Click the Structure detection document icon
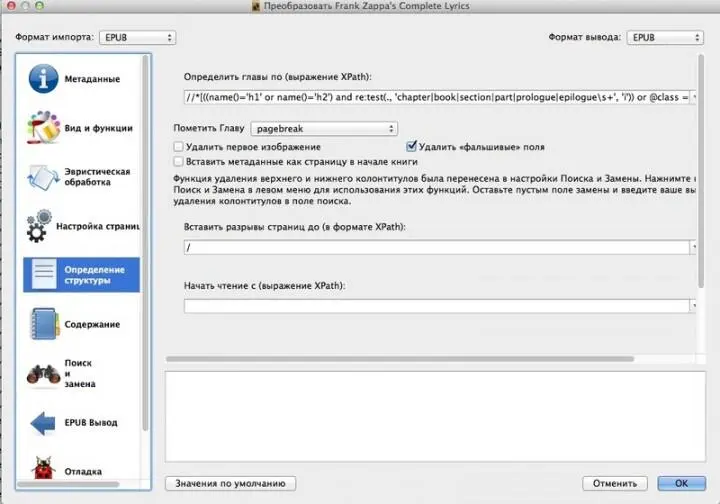Screen dimensions: 720x504 (44, 274)
